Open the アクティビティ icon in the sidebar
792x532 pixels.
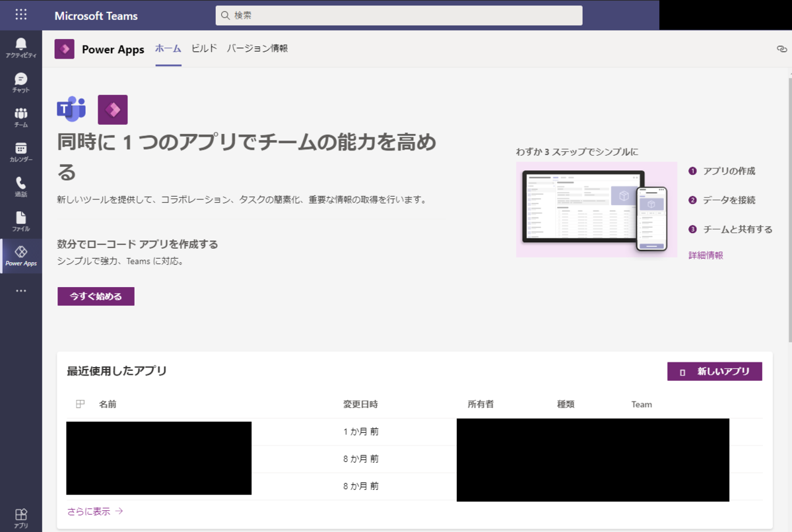pyautogui.click(x=21, y=46)
